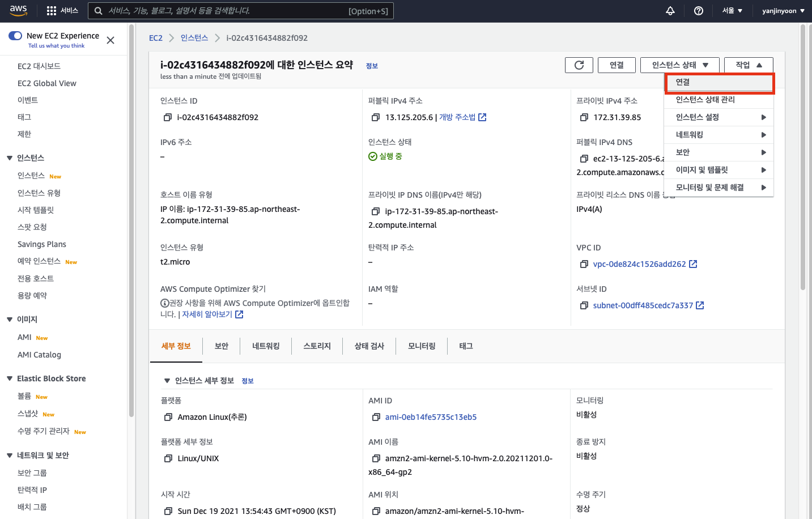The width and height of the screenshot is (812, 519).
Task: Open AMI Catalog in sidebar
Action: click(x=39, y=355)
